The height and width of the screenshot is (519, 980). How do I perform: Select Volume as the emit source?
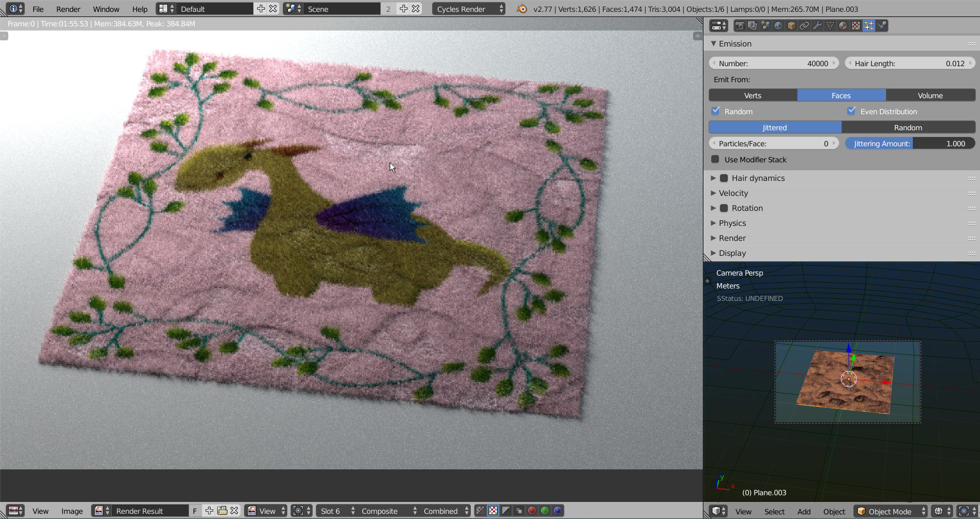(930, 95)
